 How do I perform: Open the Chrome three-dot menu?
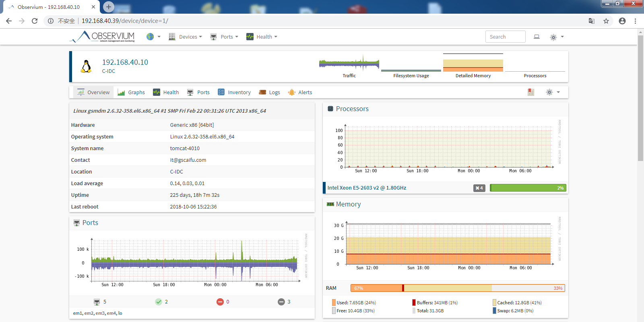pyautogui.click(x=636, y=21)
